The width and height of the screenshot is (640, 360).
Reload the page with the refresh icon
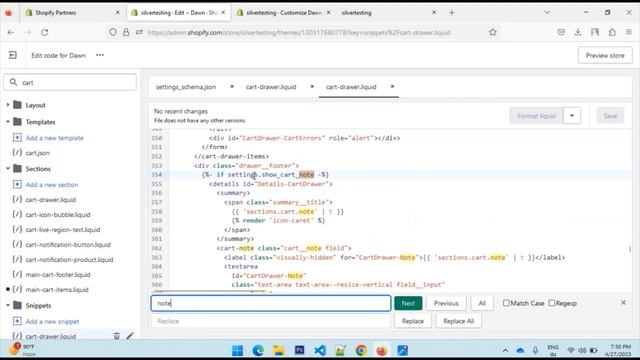(44, 32)
